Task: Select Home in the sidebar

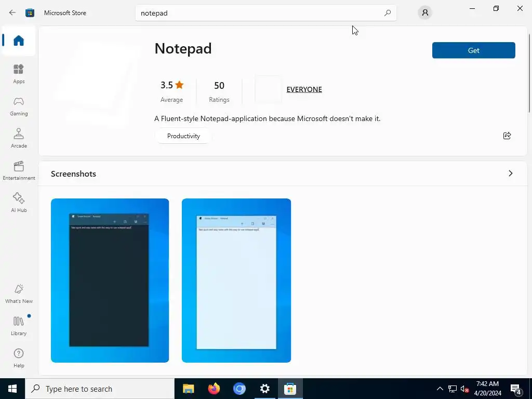Action: (19, 41)
